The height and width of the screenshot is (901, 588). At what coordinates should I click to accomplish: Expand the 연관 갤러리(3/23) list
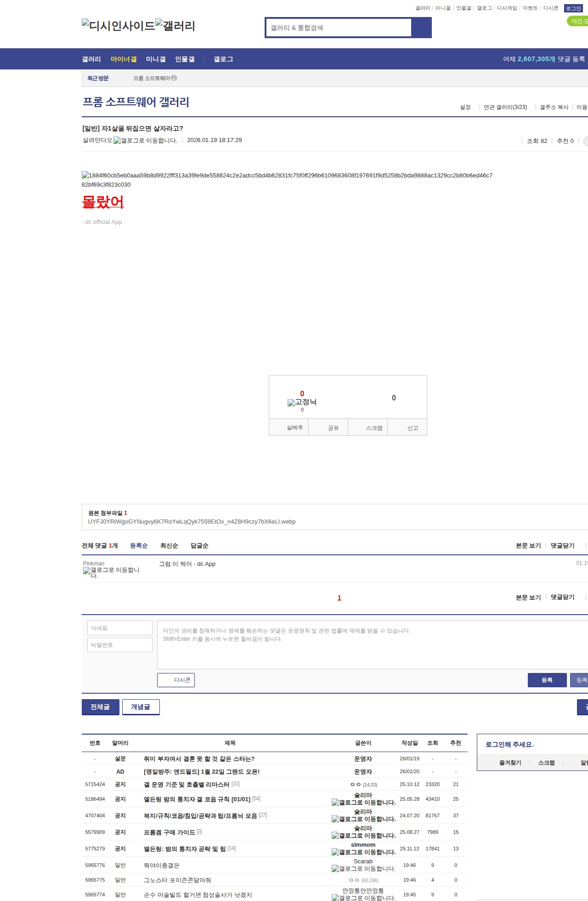pos(505,107)
